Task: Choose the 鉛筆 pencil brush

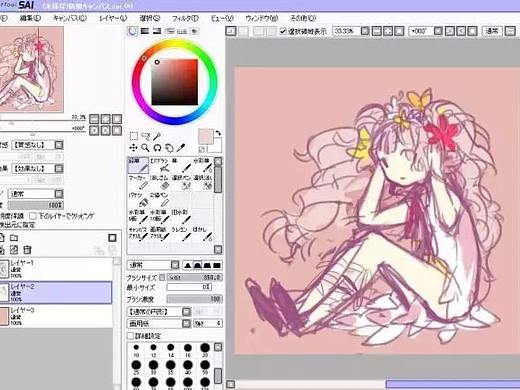Action: (x=138, y=165)
